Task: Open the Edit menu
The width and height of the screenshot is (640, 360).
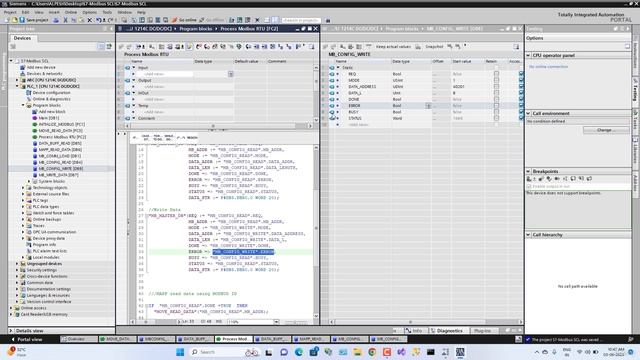Action: pyautogui.click(x=25, y=12)
